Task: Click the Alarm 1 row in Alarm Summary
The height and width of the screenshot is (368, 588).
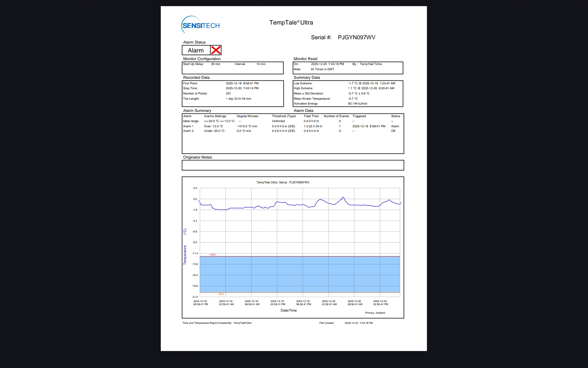Action: [188, 126]
